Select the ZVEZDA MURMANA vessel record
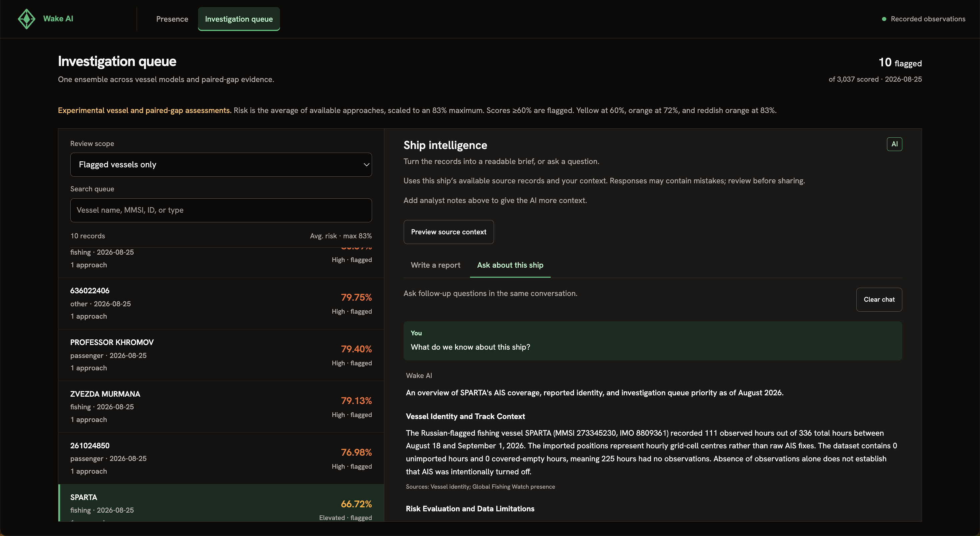 coord(221,407)
